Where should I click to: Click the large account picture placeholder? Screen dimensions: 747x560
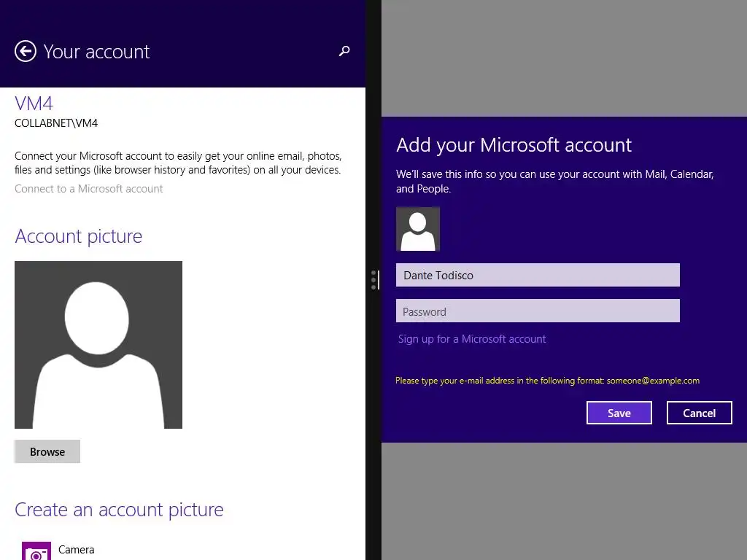coord(98,345)
